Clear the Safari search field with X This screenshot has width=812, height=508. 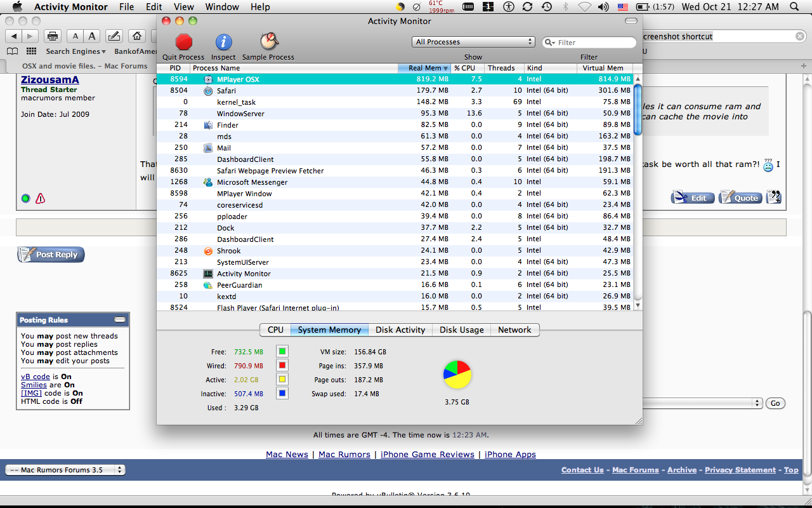(x=801, y=36)
